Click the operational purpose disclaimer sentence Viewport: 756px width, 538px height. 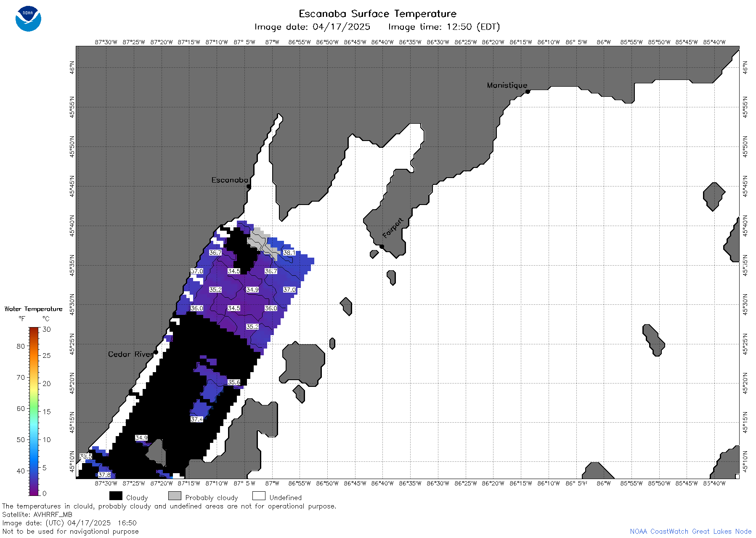[169, 506]
